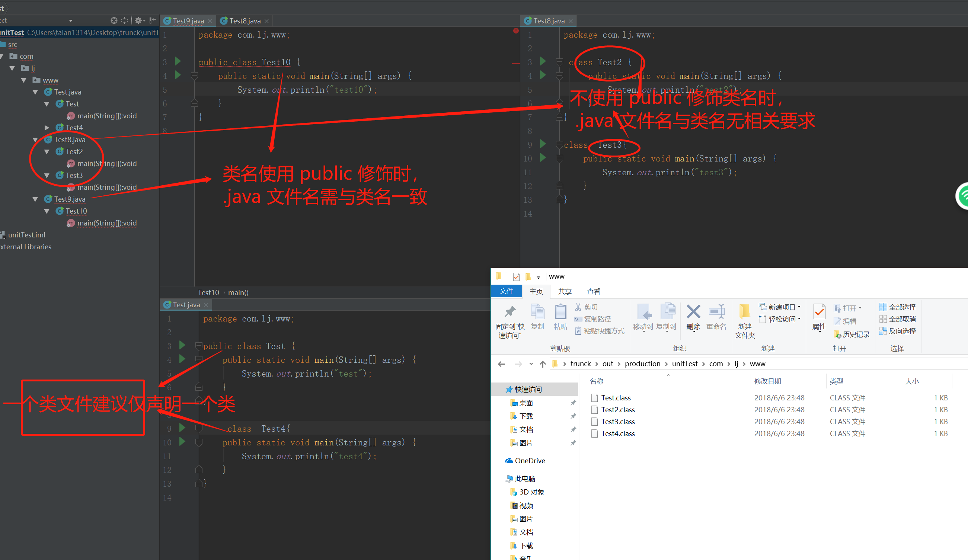Click the Move To icon in ribbon
Screen dimensions: 968x560
pyautogui.click(x=643, y=311)
